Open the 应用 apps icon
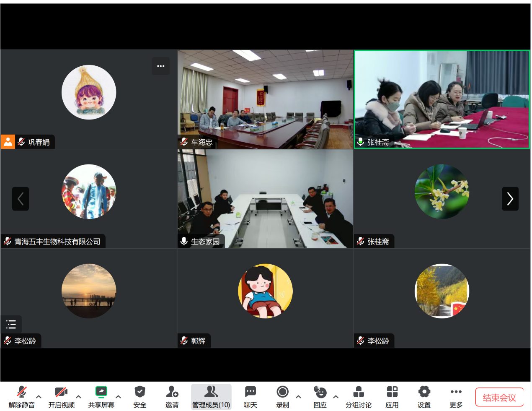The height and width of the screenshot is (411, 532). click(392, 396)
